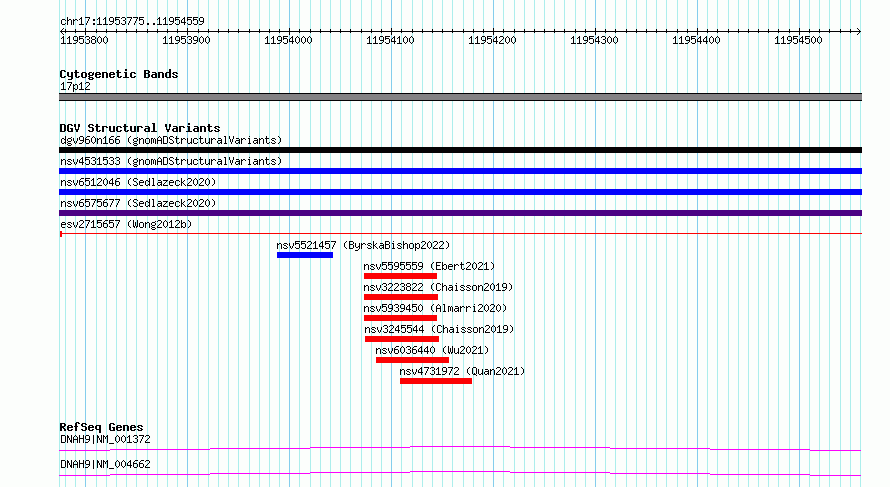Select the blue nsv4531533 variant bar

[460, 171]
